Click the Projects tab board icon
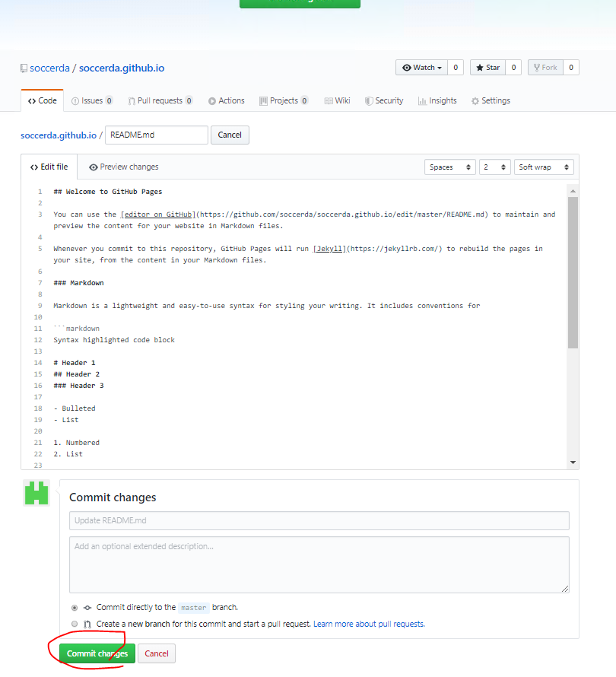The image size is (616, 677). pyautogui.click(x=263, y=101)
